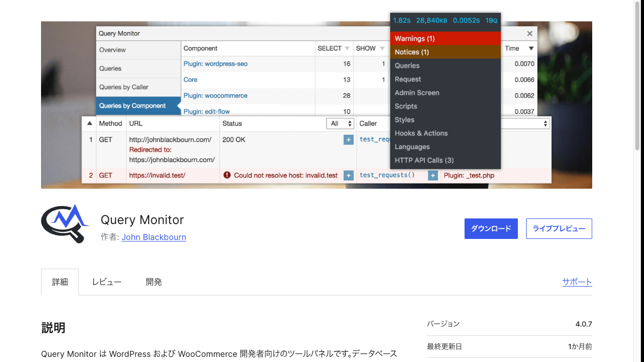644x362 pixels.
Task: Click Plugin: woocommerce component link
Action: click(x=215, y=95)
